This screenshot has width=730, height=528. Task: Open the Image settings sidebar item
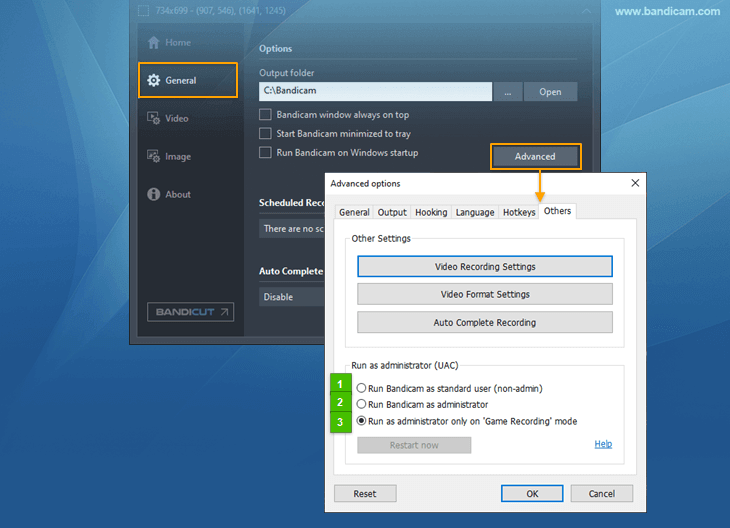click(x=169, y=156)
